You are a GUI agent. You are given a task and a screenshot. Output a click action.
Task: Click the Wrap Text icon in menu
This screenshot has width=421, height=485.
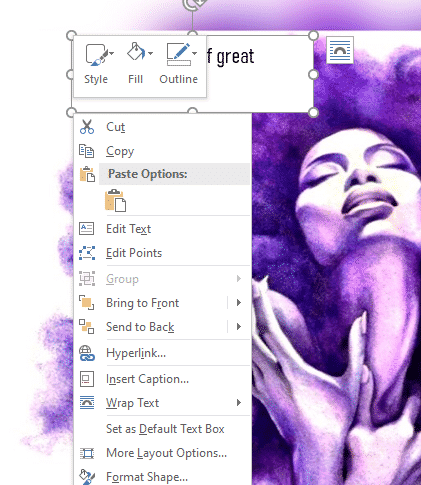point(87,403)
